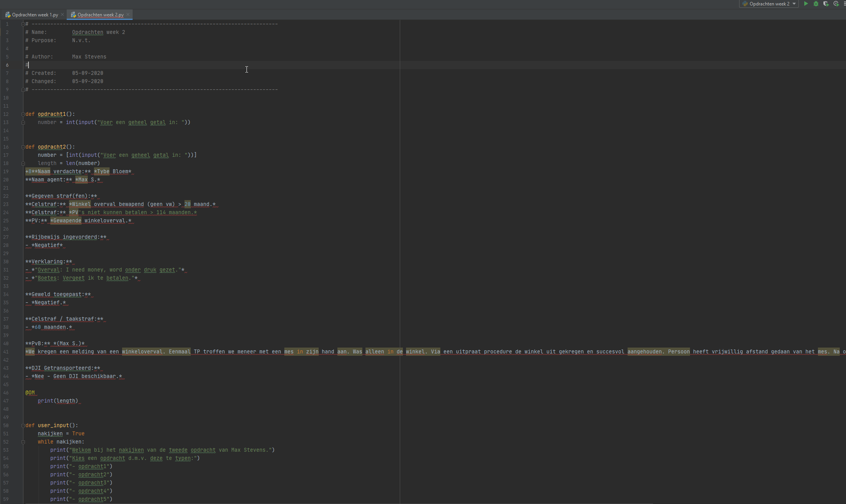Switch to the Opdrachten week 1.py tab
846x504 pixels.
pos(35,15)
